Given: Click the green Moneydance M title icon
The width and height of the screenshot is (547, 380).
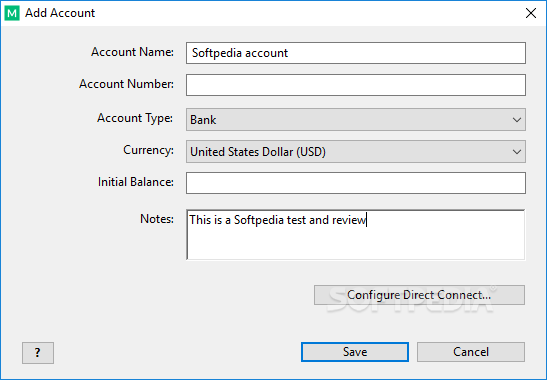Looking at the screenshot, I should [12, 13].
